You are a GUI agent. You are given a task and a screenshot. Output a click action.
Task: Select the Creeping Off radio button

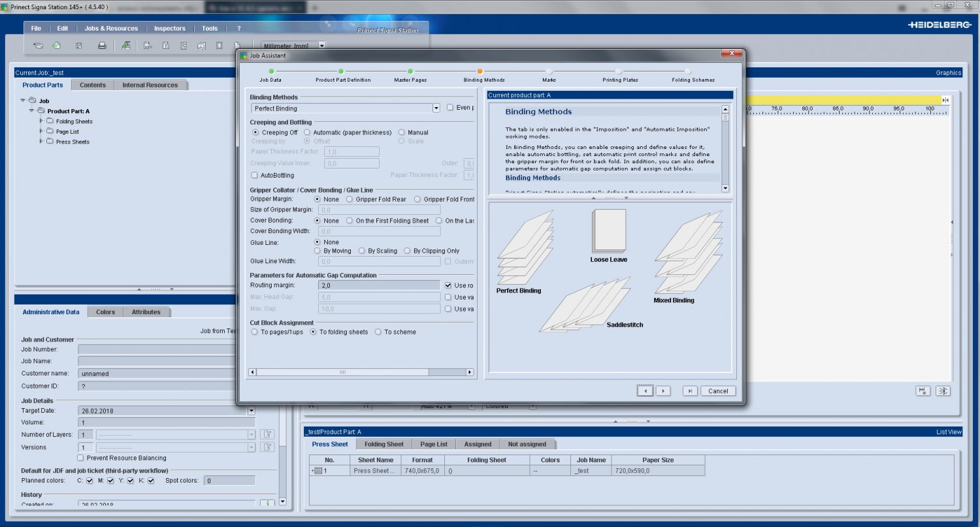(255, 133)
